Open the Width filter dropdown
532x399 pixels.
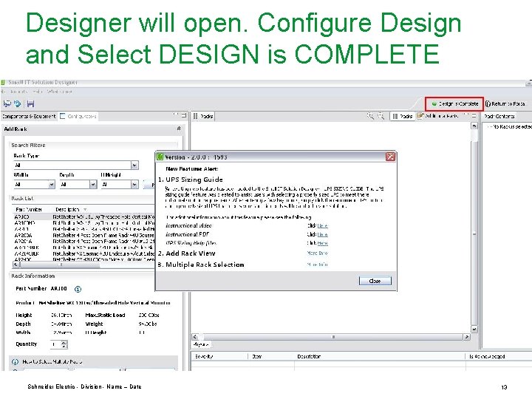point(52,184)
